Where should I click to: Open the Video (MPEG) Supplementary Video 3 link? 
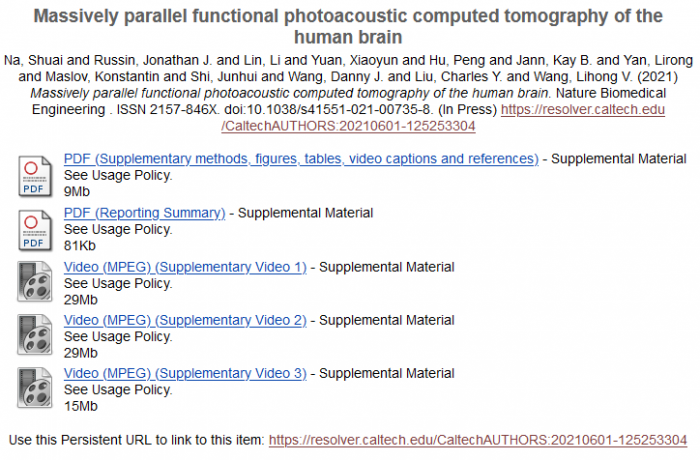[185, 375]
